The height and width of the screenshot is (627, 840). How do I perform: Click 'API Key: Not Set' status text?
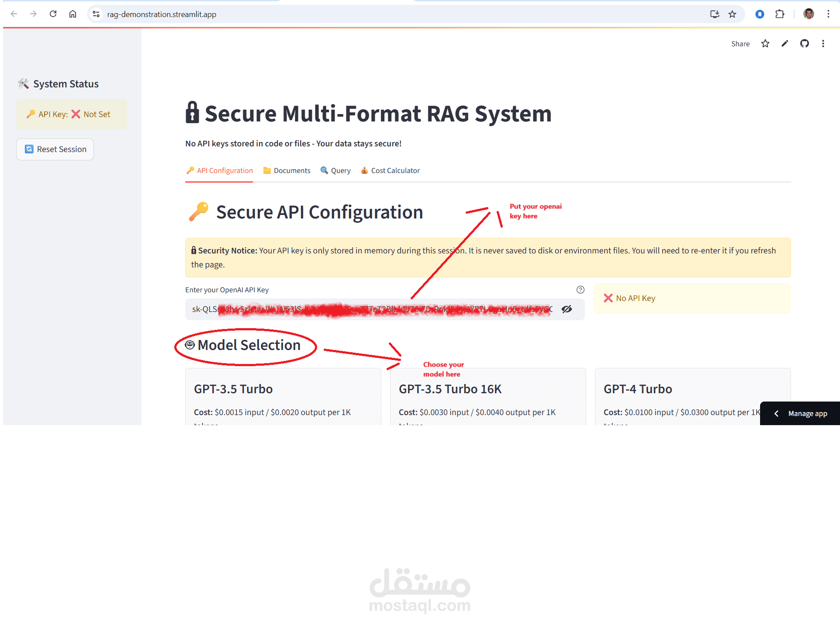[69, 114]
